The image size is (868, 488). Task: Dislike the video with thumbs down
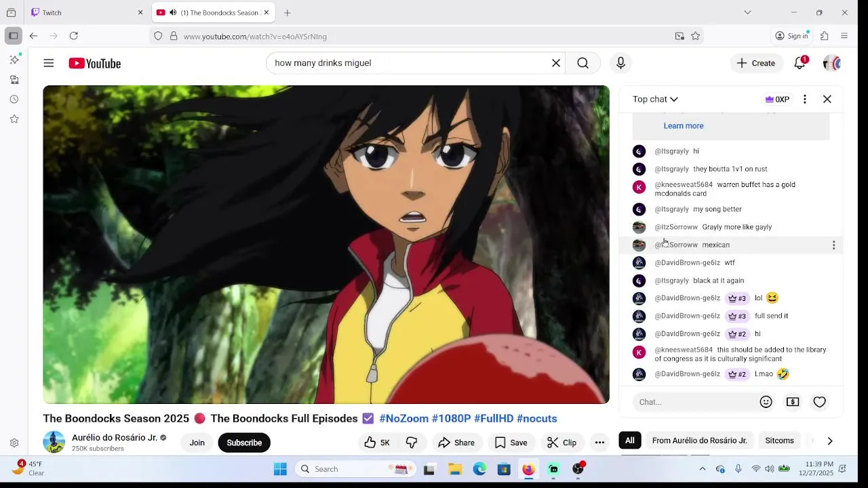click(412, 443)
